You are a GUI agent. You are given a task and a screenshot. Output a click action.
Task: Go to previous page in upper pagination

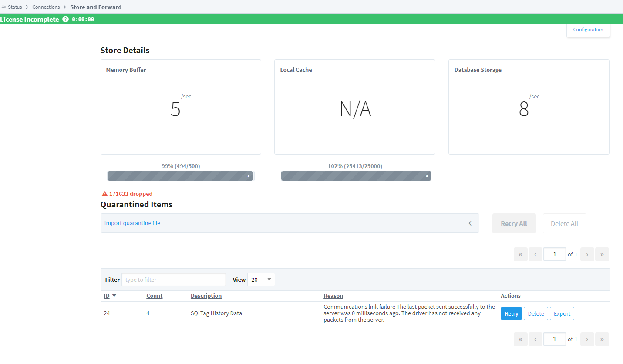(x=535, y=254)
